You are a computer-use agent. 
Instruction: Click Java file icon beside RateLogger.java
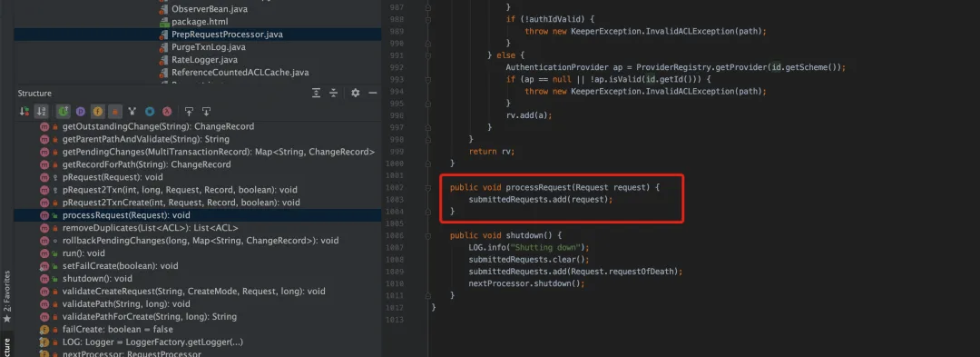click(163, 60)
